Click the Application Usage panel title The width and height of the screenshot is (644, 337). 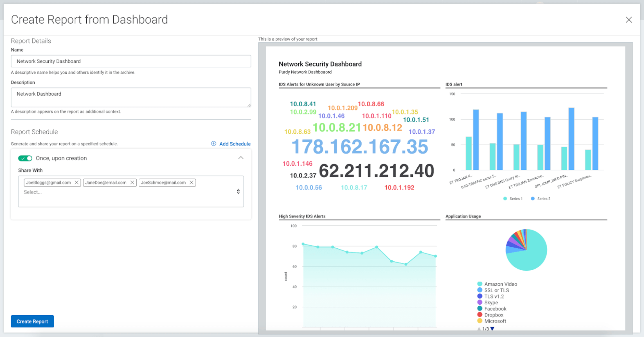[463, 216]
